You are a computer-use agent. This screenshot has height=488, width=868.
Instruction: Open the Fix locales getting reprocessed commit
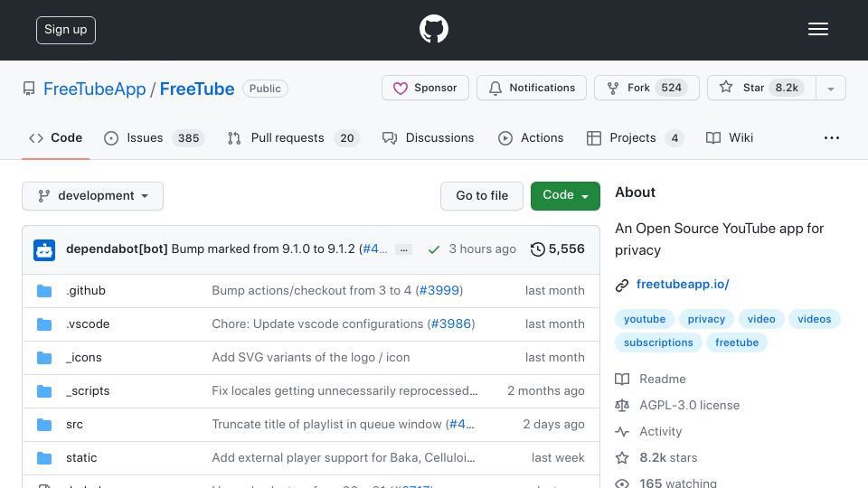pos(344,390)
